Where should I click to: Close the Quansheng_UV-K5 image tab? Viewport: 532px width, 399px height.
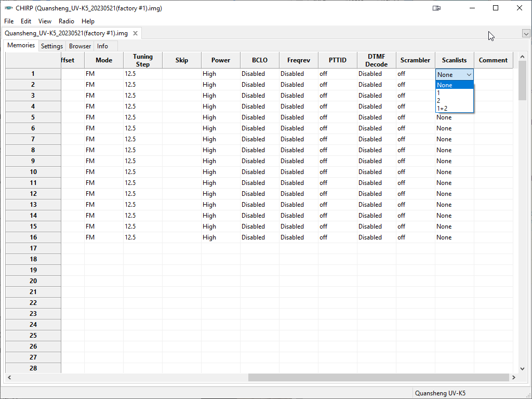pyautogui.click(x=135, y=33)
